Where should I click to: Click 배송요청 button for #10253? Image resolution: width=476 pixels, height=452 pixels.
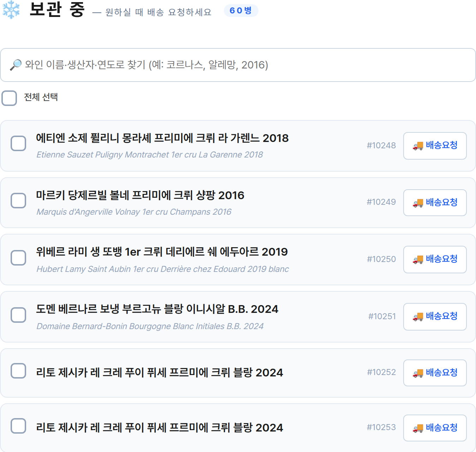pyautogui.click(x=435, y=428)
